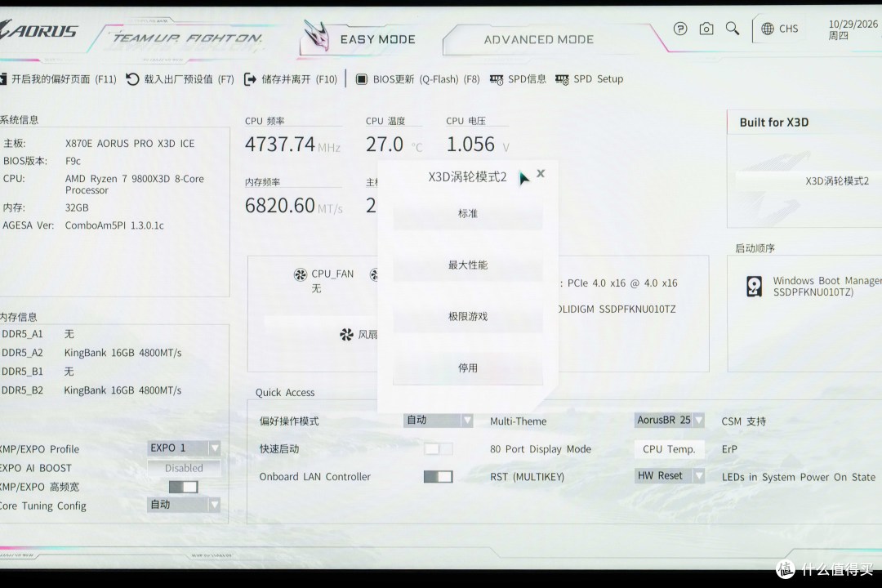
Task: Click the DDR5_A1 无 row
Action: pos(38,334)
